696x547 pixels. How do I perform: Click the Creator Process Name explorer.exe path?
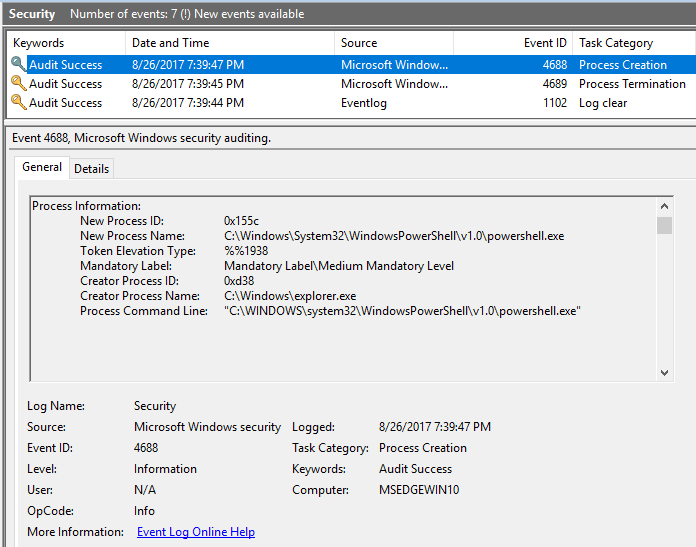[290, 296]
